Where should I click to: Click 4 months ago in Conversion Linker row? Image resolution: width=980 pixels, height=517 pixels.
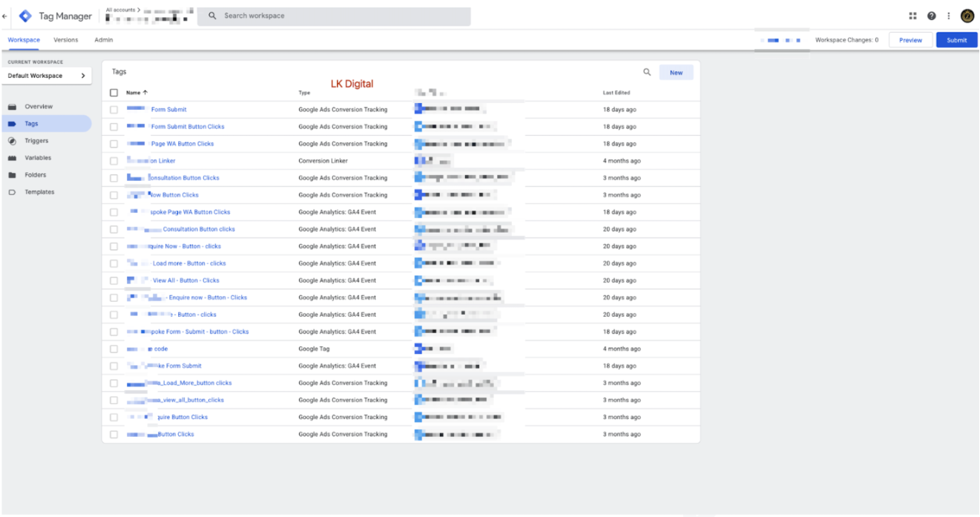pyautogui.click(x=622, y=161)
